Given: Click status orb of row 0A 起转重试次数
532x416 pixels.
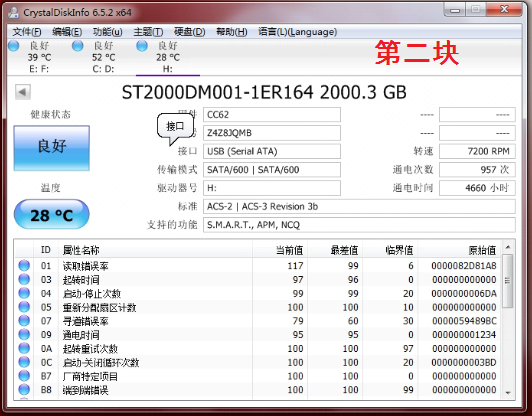Looking at the screenshot, I should 24,348.
